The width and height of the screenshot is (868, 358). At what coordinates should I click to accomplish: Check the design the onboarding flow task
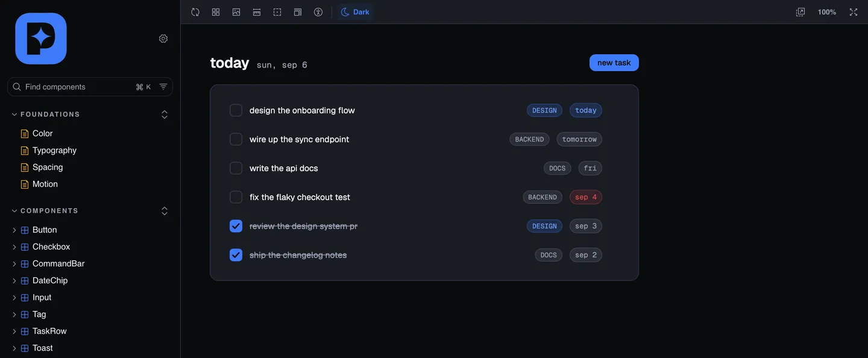[x=236, y=110]
